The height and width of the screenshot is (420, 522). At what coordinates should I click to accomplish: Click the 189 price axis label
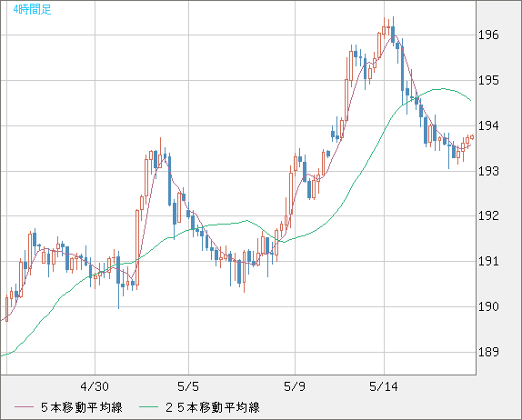(x=488, y=352)
